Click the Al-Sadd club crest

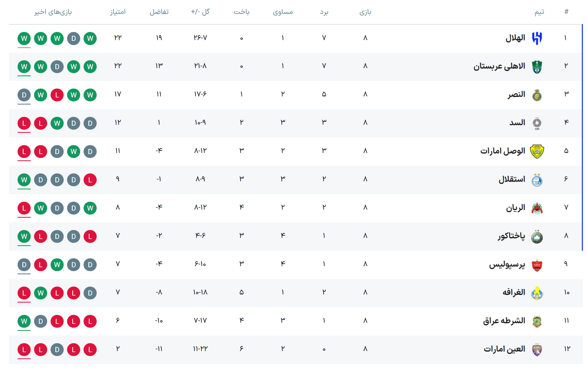click(x=537, y=123)
